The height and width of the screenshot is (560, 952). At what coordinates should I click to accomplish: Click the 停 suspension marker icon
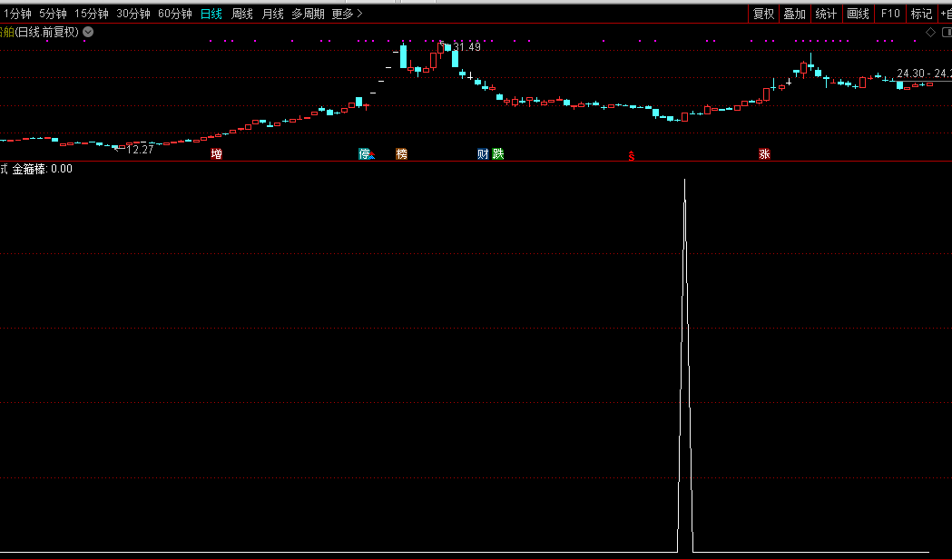(x=366, y=154)
